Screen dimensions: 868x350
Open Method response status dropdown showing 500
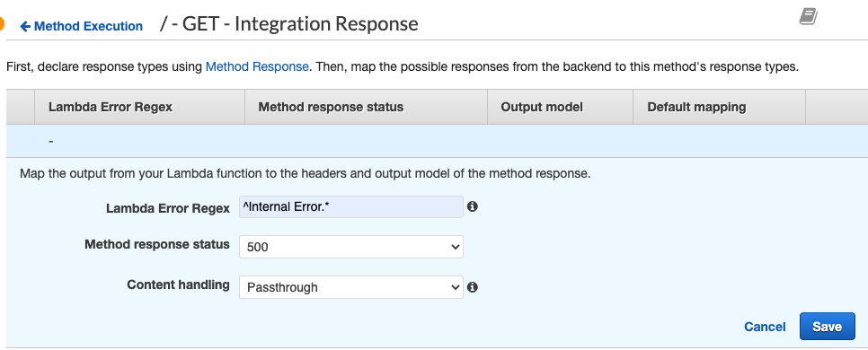[x=351, y=247]
